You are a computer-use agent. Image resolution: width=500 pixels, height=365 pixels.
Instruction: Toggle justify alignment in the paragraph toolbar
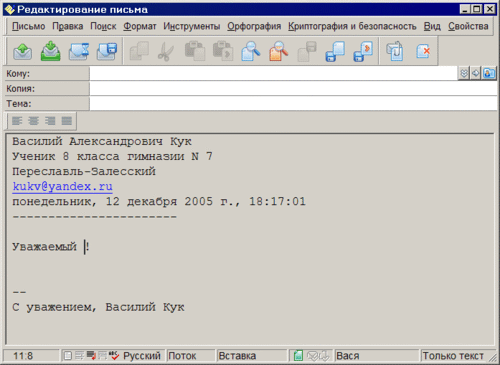67,121
